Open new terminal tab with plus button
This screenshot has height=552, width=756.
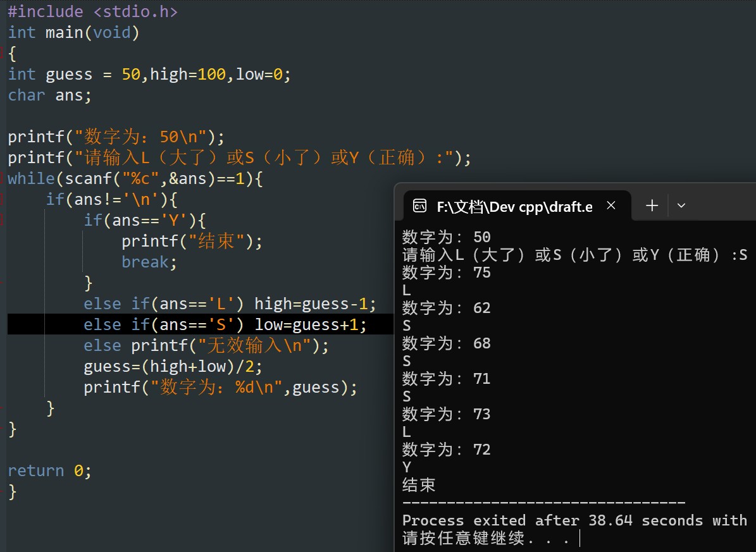[x=652, y=206]
